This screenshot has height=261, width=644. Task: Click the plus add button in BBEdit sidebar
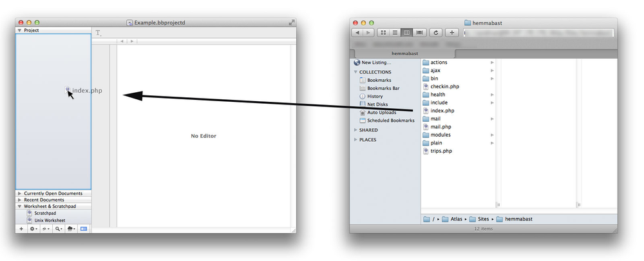click(21, 229)
